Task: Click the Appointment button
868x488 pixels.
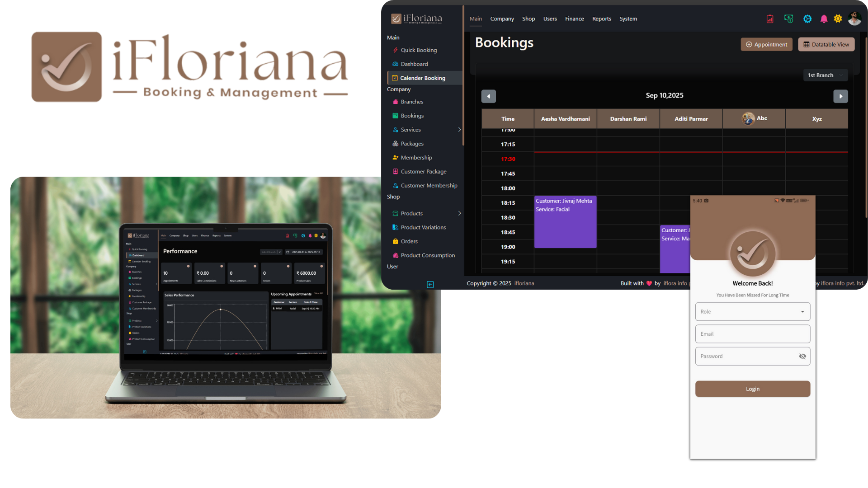Action: [766, 44]
